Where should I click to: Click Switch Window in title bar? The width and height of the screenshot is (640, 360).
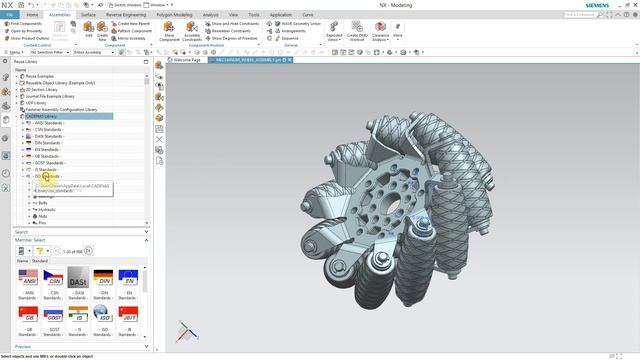tap(124, 5)
